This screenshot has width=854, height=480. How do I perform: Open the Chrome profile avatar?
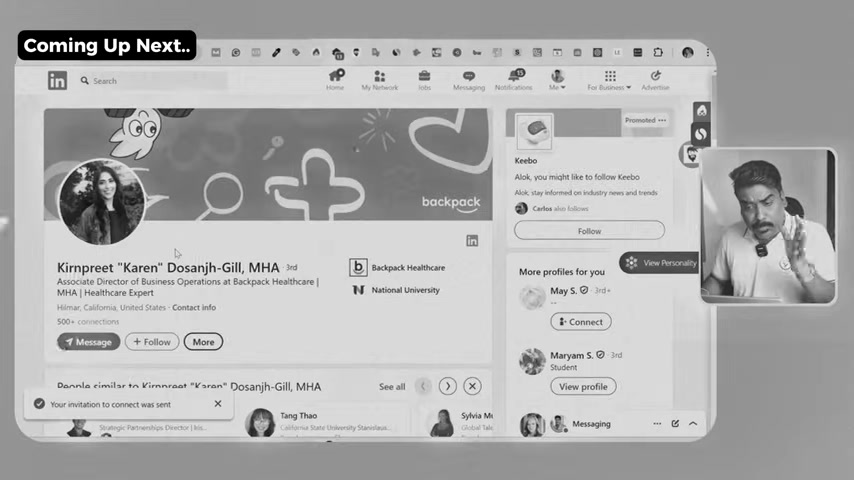click(688, 52)
